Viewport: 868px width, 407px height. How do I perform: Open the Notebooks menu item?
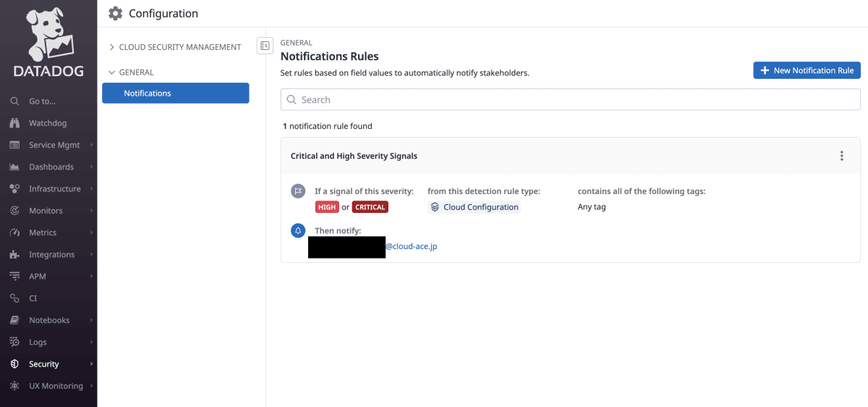click(x=48, y=320)
